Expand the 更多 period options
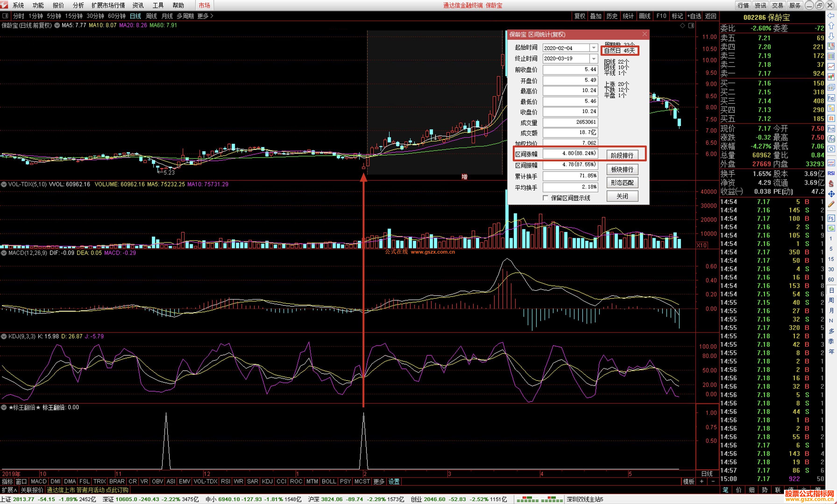 pos(205,16)
